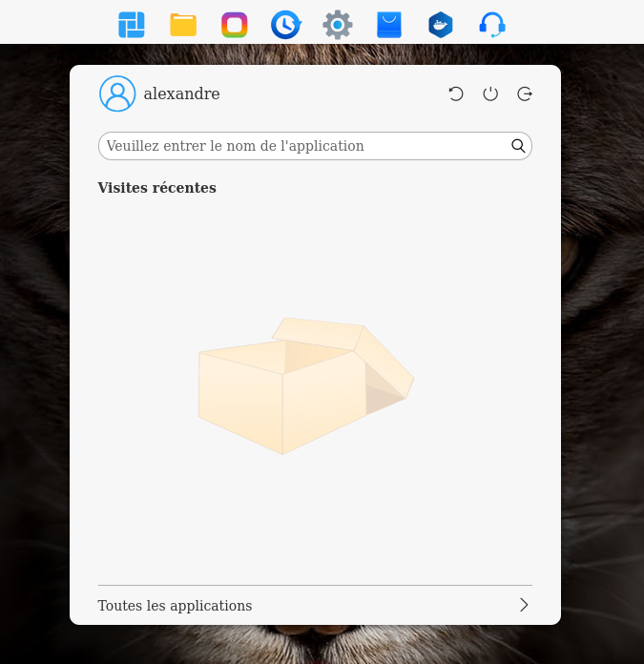The image size is (644, 664).
Task: Launch the colorful Photos app icon
Action: [x=235, y=25]
